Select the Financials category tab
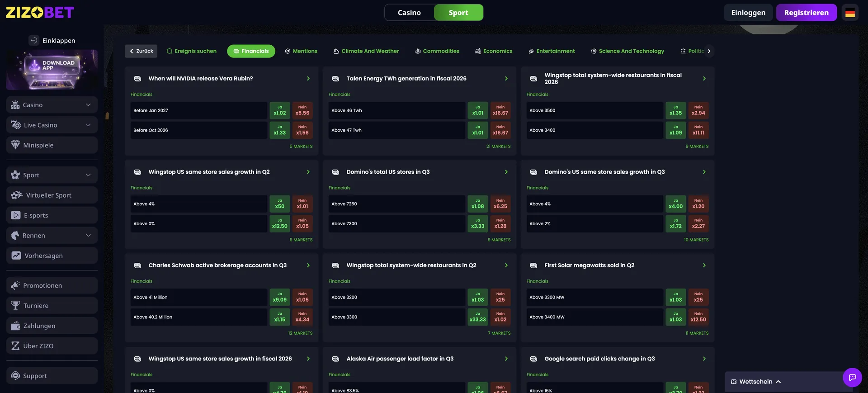 tap(251, 51)
